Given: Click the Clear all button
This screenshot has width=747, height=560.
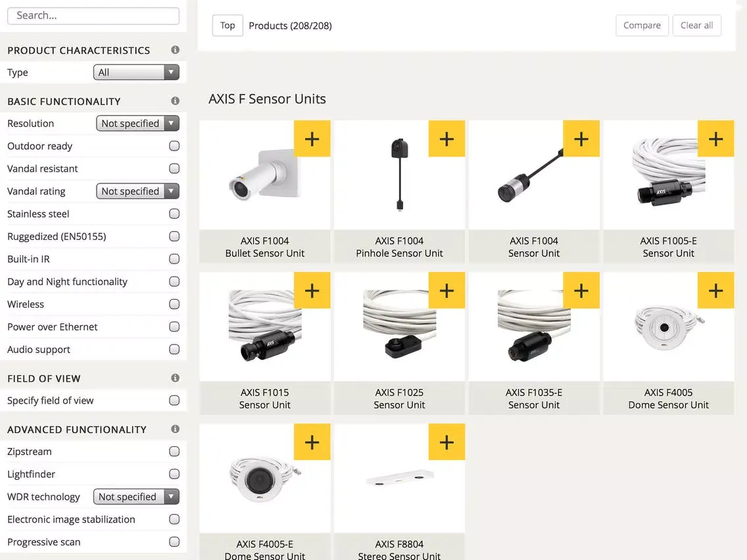Looking at the screenshot, I should (x=696, y=25).
